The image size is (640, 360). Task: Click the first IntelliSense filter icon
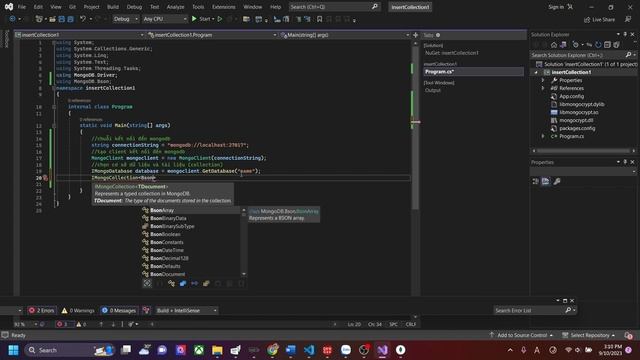coord(147,283)
